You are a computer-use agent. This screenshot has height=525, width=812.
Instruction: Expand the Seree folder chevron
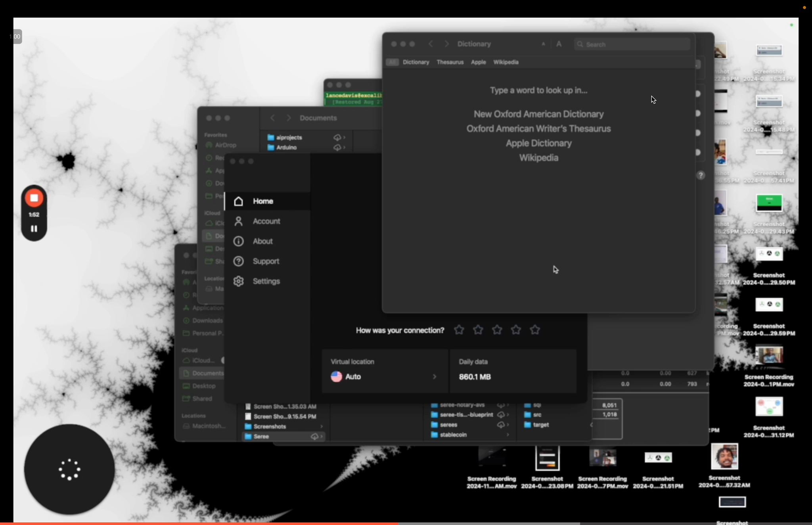coord(322,437)
